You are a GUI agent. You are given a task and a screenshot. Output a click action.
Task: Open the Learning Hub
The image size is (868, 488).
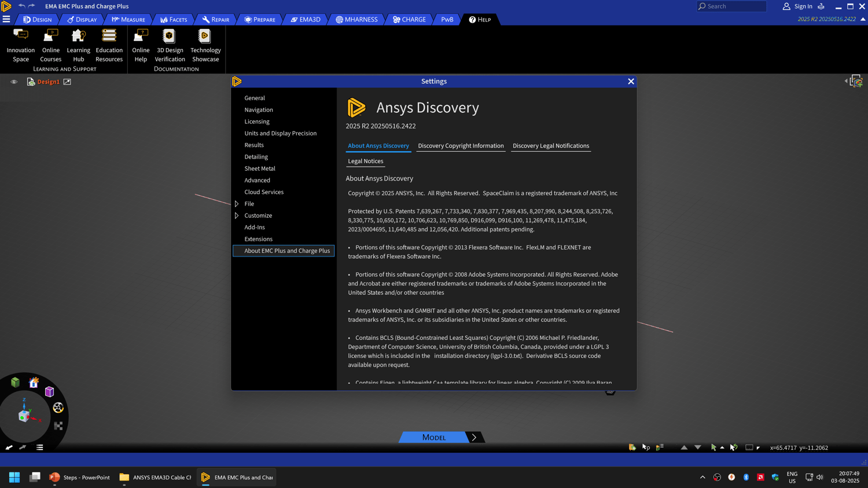coord(79,46)
